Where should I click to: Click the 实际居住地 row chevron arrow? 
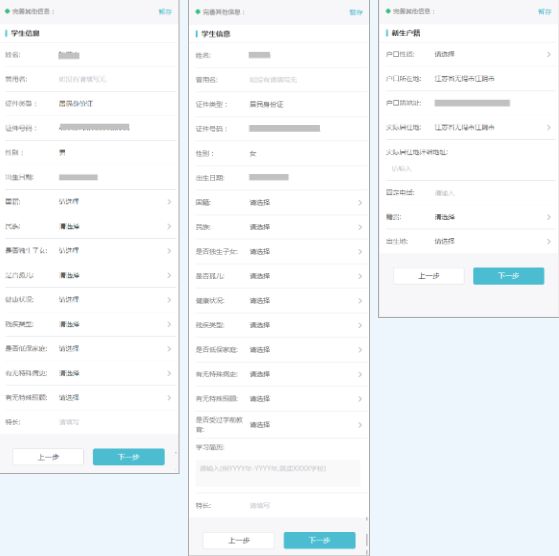[x=549, y=127]
